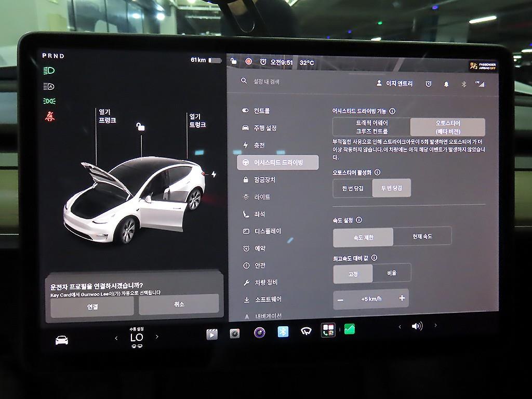
Task: Tap the car controls icon in dock
Action: point(62,340)
